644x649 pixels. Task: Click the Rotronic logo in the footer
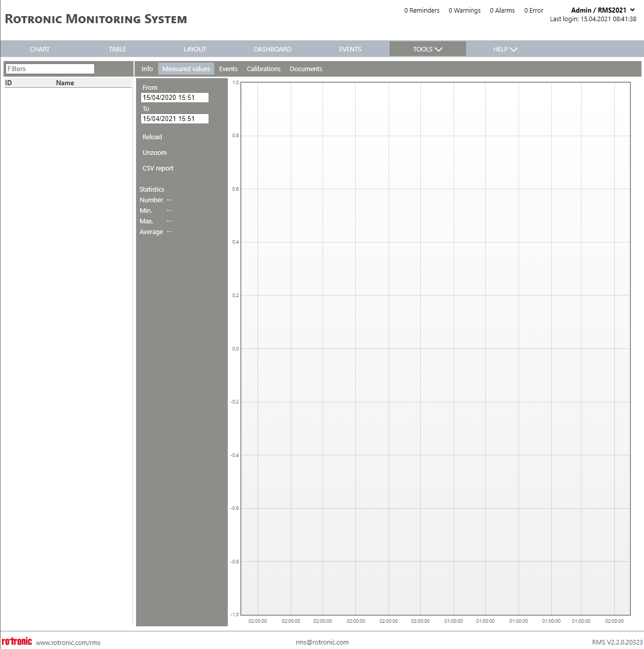point(17,641)
